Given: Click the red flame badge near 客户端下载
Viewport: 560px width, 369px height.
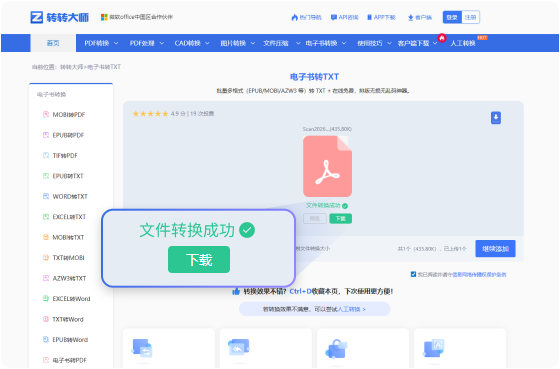Looking at the screenshot, I should click(442, 38).
